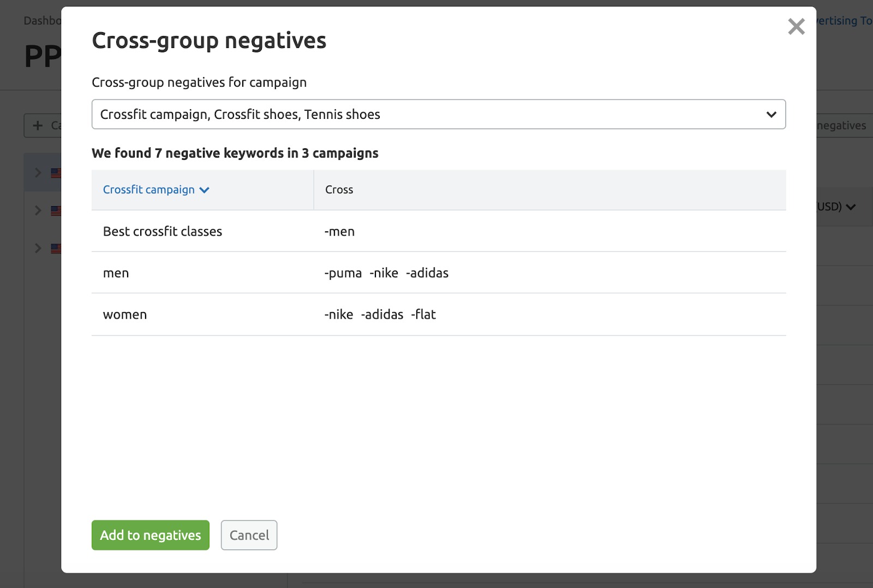Click the Cancel button
This screenshot has height=588, width=873.
[249, 535]
